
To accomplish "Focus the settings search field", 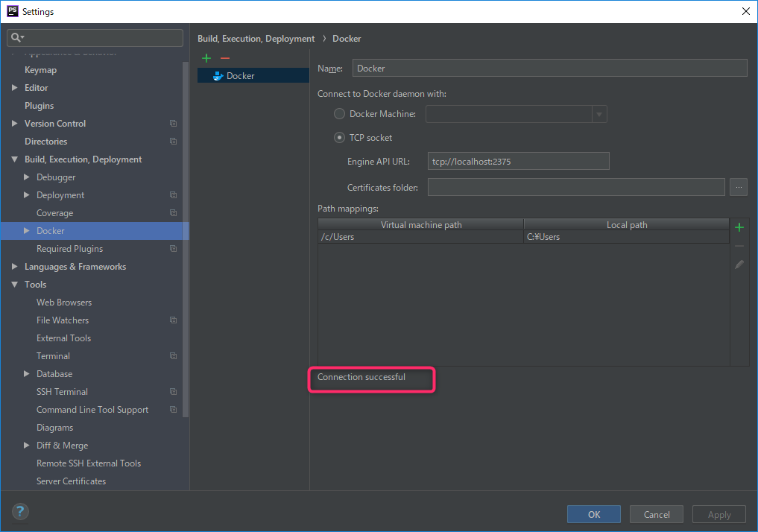I will 95,38.
